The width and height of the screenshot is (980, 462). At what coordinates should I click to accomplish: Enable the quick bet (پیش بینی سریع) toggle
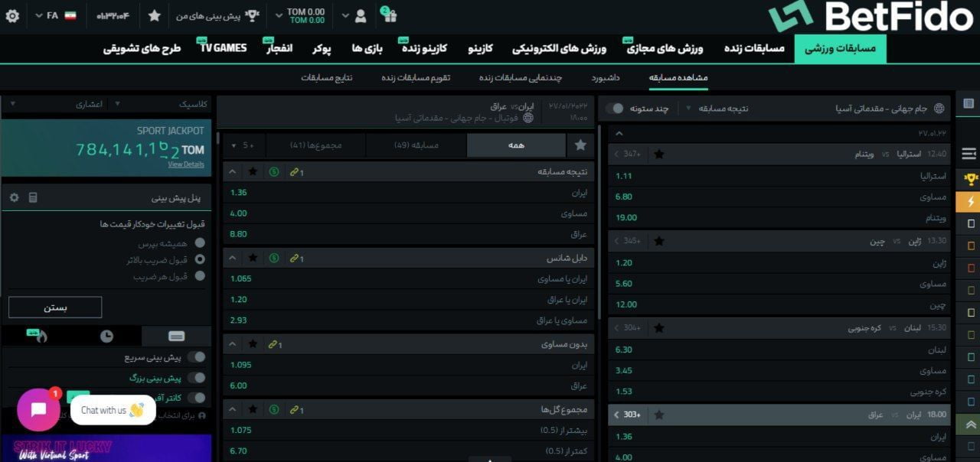198,356
